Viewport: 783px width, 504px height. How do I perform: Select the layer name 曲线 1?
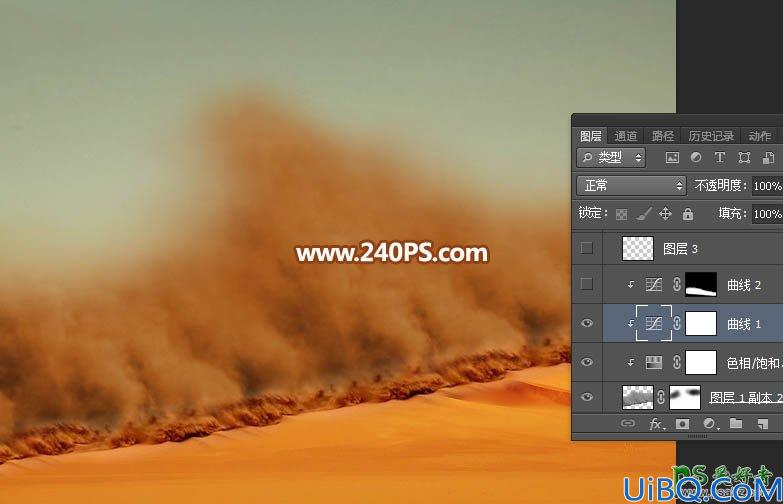(x=744, y=324)
